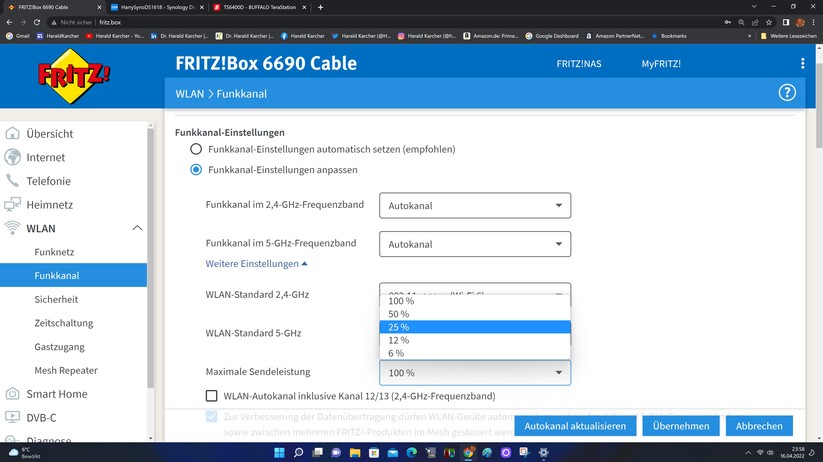Screen dimensions: 823x462
Task: Open Internet menu in sidebar
Action: coord(46,157)
